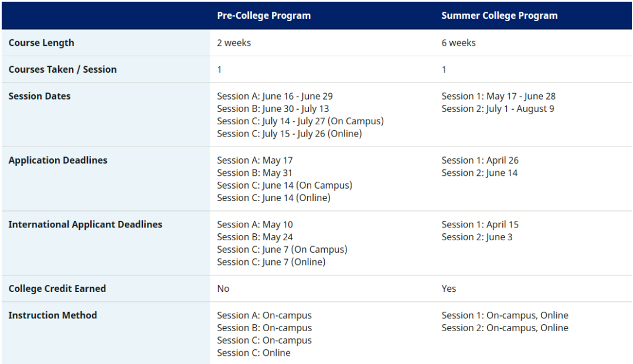Click the Courses Taken / Session label

coord(63,69)
